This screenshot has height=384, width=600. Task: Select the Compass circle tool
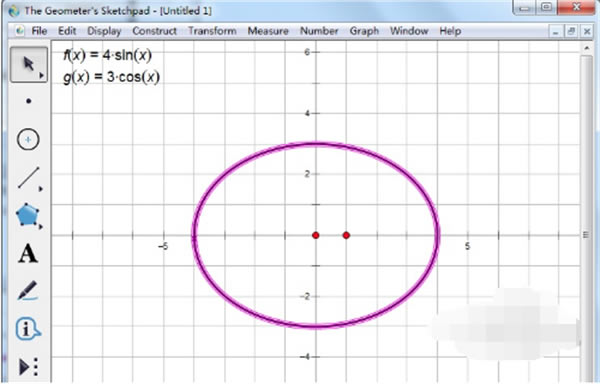pyautogui.click(x=28, y=140)
